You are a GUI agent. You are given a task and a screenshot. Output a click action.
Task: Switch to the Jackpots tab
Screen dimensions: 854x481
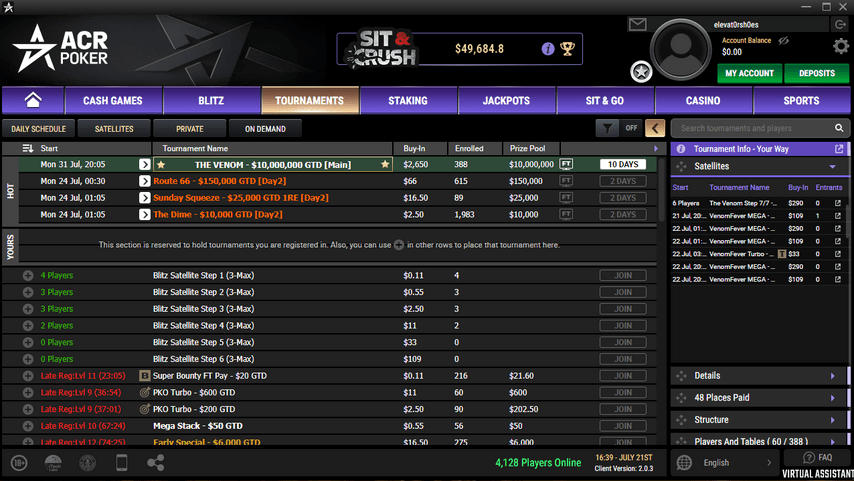[507, 100]
